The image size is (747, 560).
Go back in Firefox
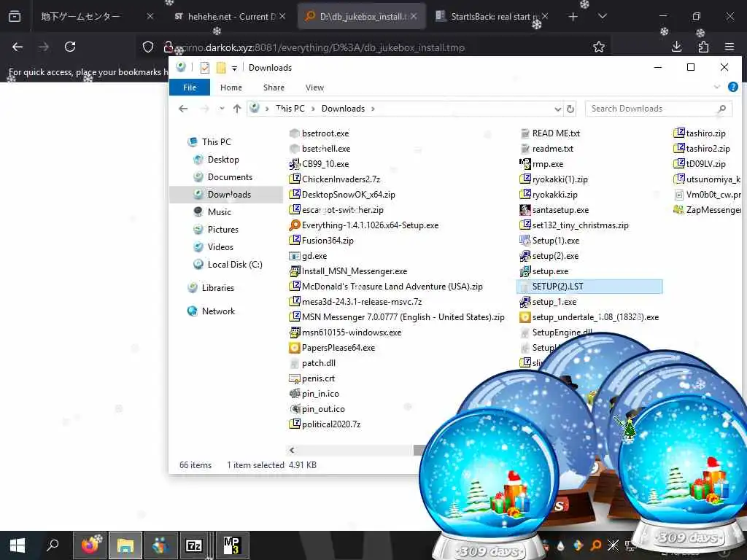point(18,47)
